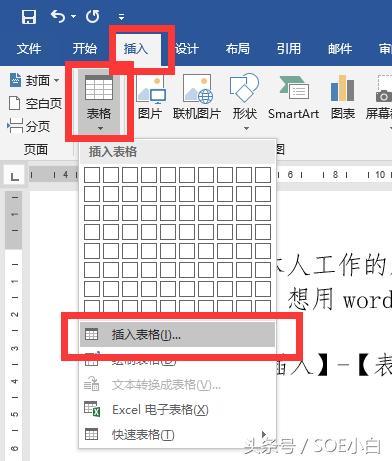Insert a SmartArt graphic
Viewport: 392px width, 461px height.
tap(293, 97)
